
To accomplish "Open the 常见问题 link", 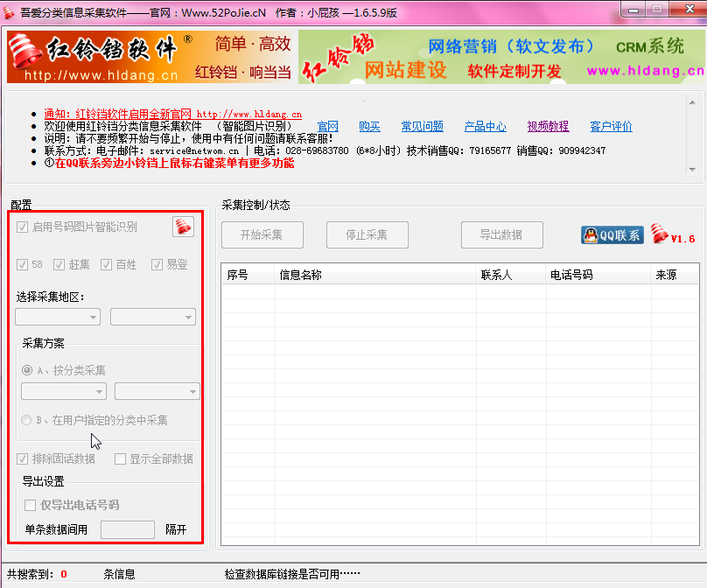I will point(423,127).
